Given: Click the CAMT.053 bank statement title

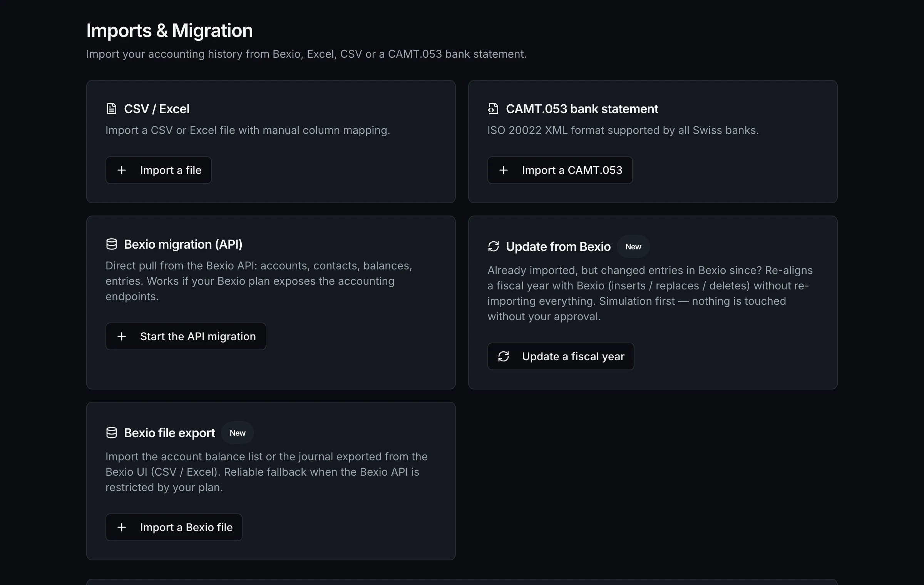Looking at the screenshot, I should click(582, 109).
